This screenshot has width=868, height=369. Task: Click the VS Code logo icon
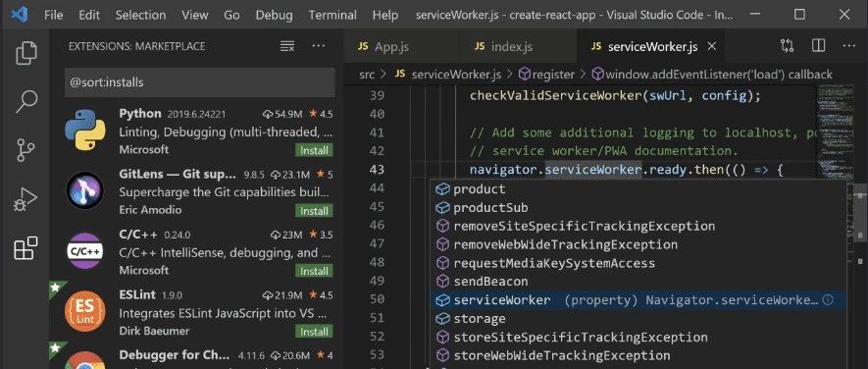coord(20,15)
